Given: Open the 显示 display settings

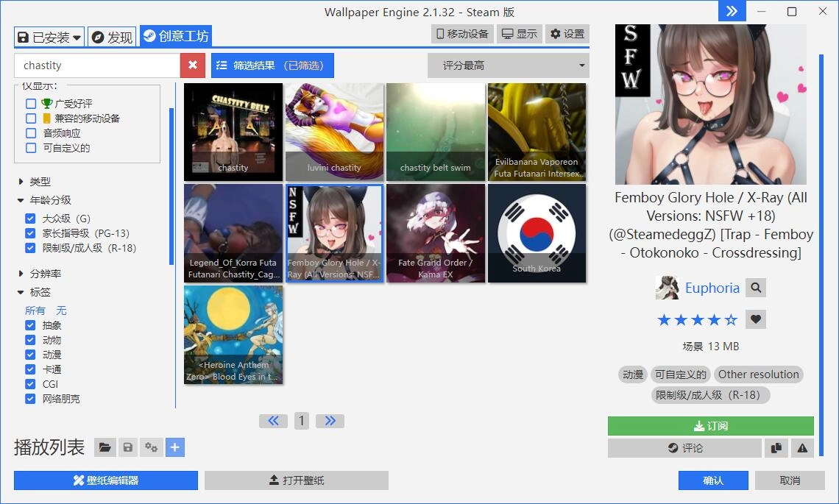Looking at the screenshot, I should click(x=519, y=34).
